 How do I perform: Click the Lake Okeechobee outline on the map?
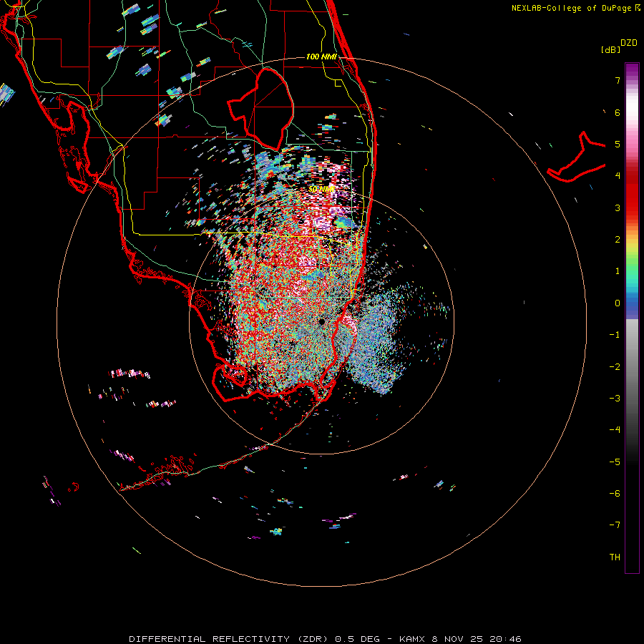pos(260,109)
